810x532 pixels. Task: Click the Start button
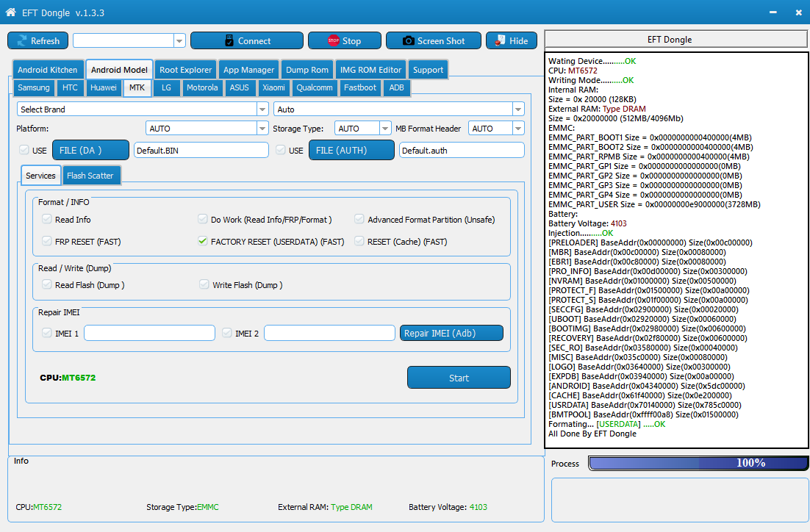point(459,378)
